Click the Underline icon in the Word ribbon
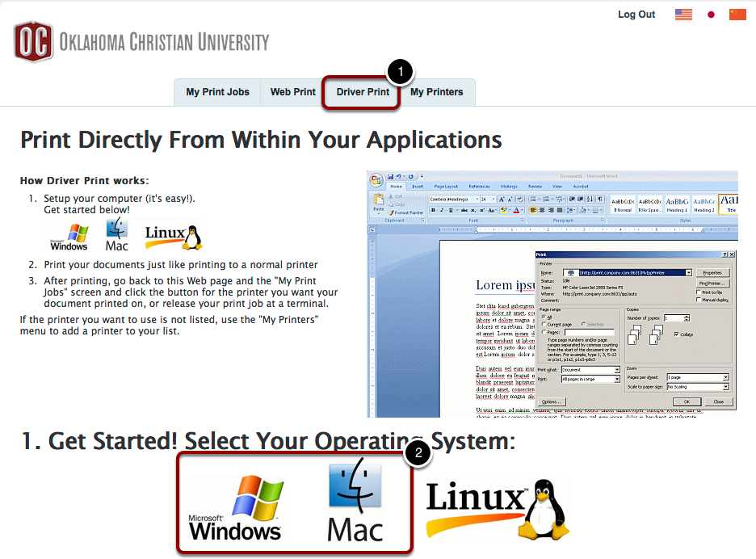756x559 pixels. pyautogui.click(x=451, y=210)
